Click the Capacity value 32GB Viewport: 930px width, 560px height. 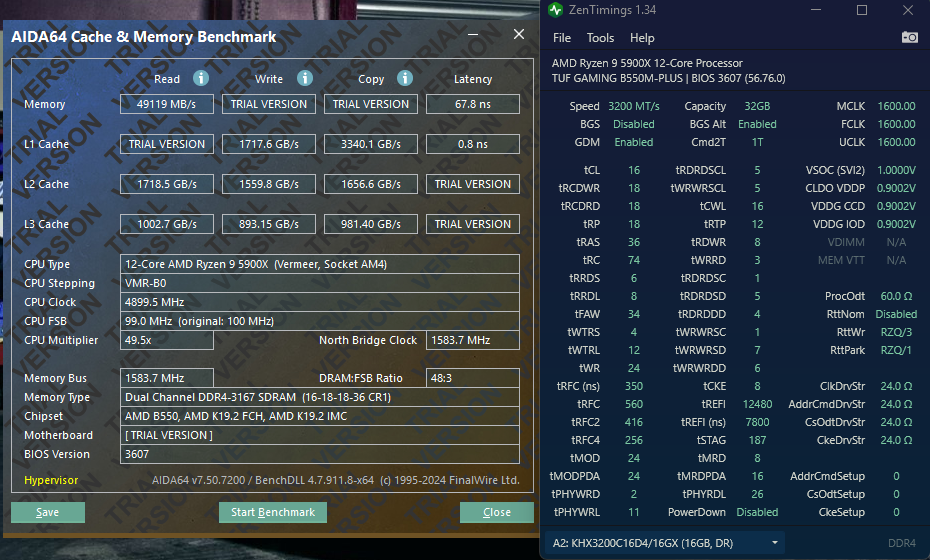(757, 106)
